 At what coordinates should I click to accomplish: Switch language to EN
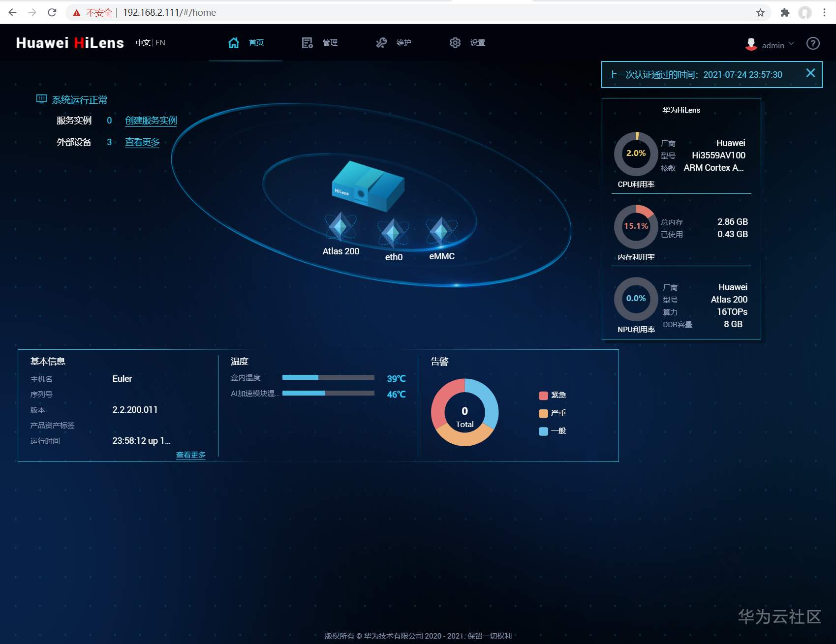coord(160,43)
